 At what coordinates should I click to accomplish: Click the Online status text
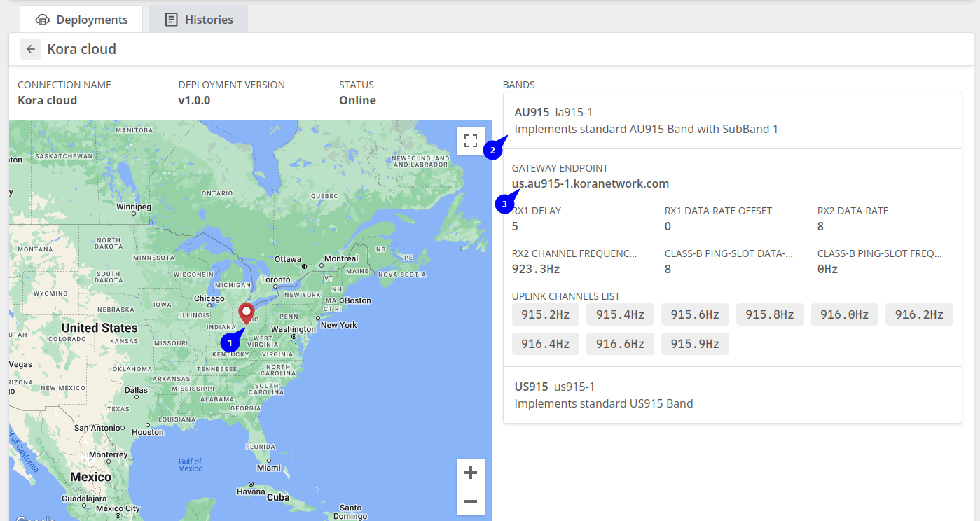(x=357, y=100)
